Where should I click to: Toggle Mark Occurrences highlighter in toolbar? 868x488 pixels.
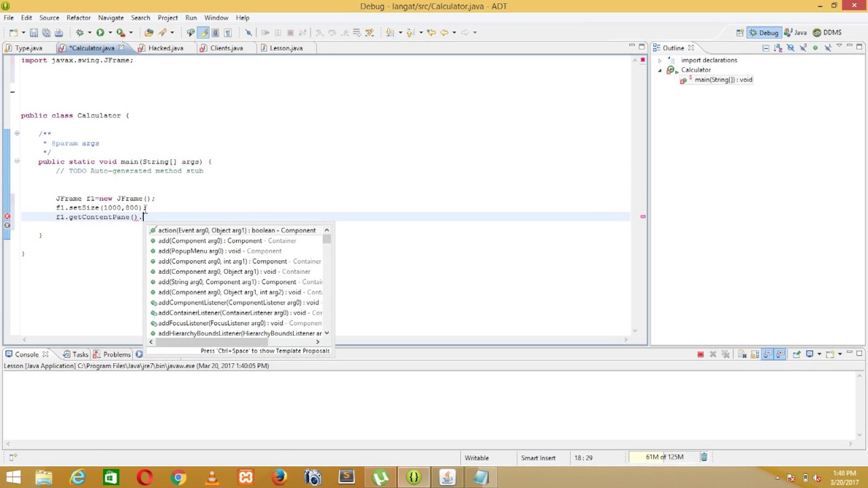203,33
